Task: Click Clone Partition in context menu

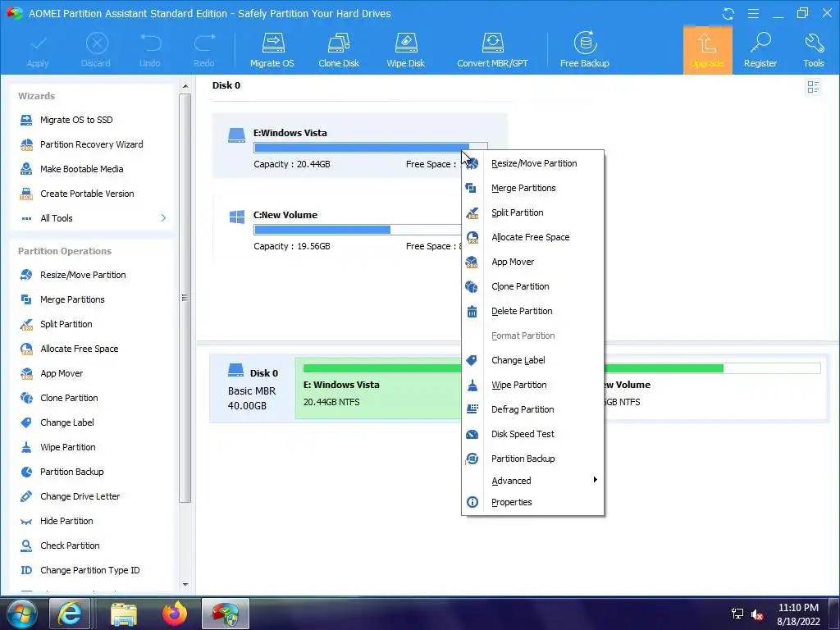Action: [x=532, y=286]
